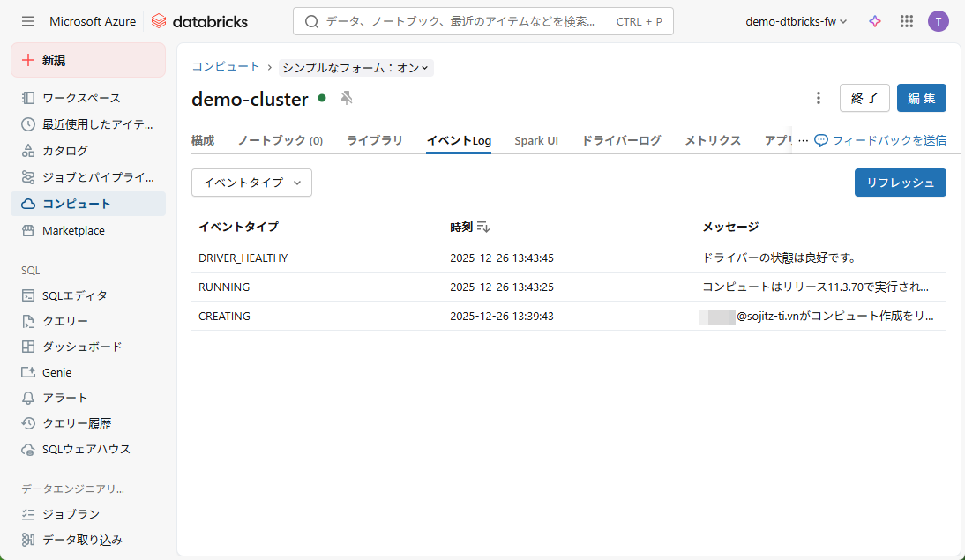Show more tabs via the ellipsis
Image resolution: width=965 pixels, height=560 pixels.
click(803, 140)
